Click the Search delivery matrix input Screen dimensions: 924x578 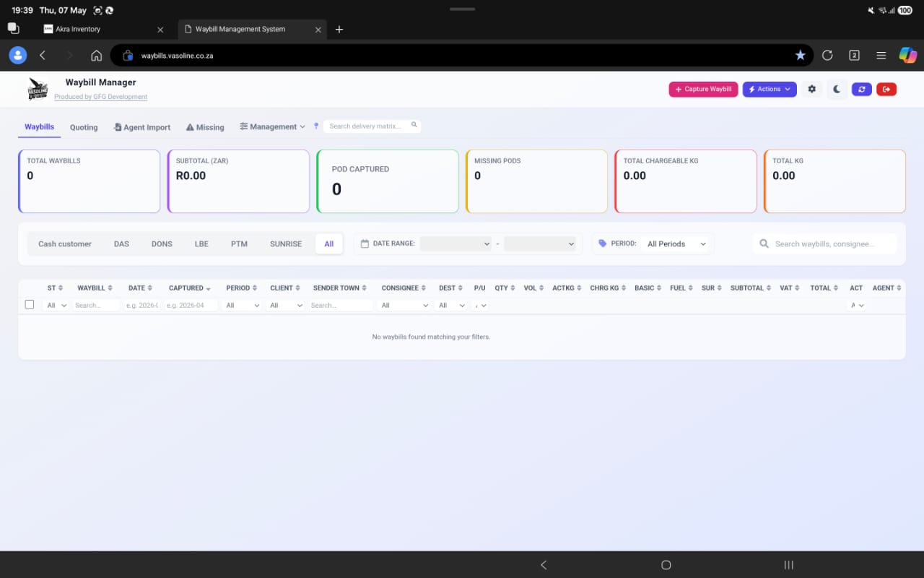click(x=372, y=126)
